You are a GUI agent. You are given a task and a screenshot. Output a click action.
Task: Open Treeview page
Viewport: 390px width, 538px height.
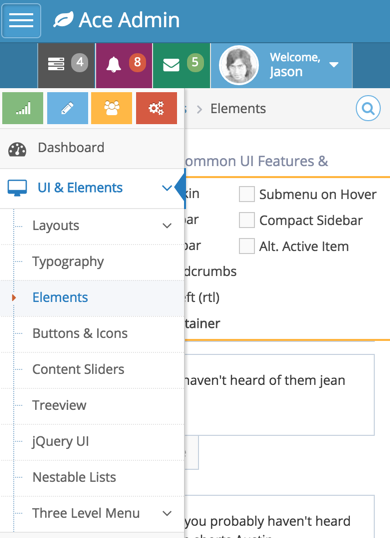coord(92,406)
